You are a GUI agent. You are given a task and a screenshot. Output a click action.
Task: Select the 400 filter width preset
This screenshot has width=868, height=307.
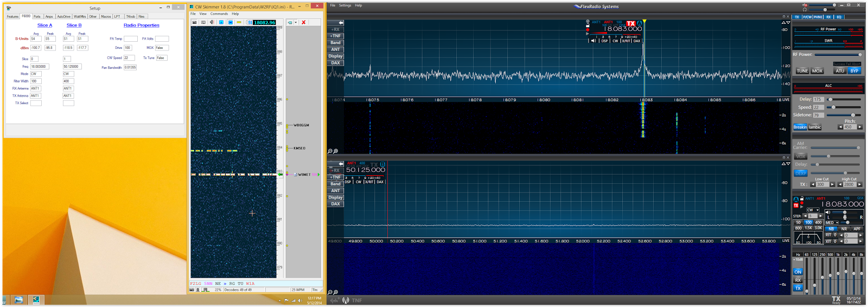tap(818, 222)
